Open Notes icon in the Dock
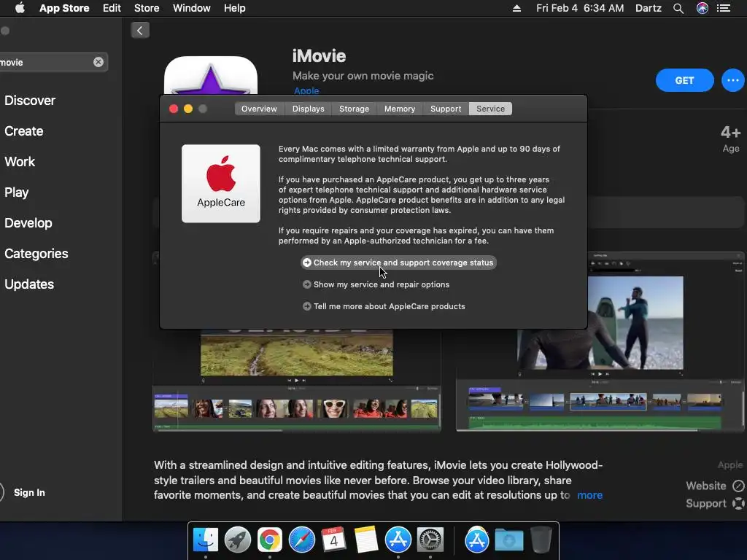 pos(366,540)
